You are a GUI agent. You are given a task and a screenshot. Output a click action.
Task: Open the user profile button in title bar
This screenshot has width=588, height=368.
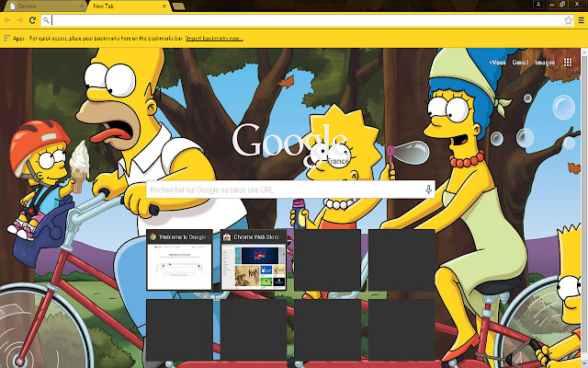pos(538,4)
